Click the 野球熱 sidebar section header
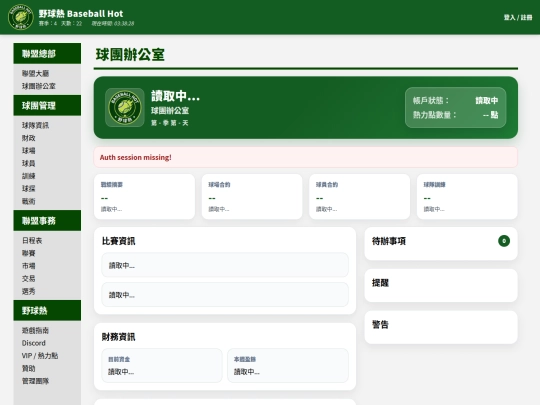 (x=47, y=310)
